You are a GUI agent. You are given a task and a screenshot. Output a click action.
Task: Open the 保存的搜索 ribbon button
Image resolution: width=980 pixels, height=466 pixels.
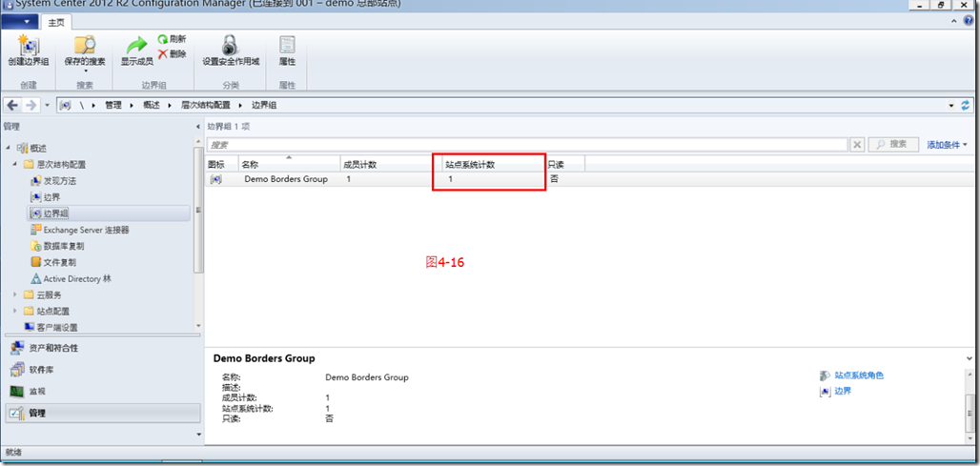pyautogui.click(x=85, y=53)
